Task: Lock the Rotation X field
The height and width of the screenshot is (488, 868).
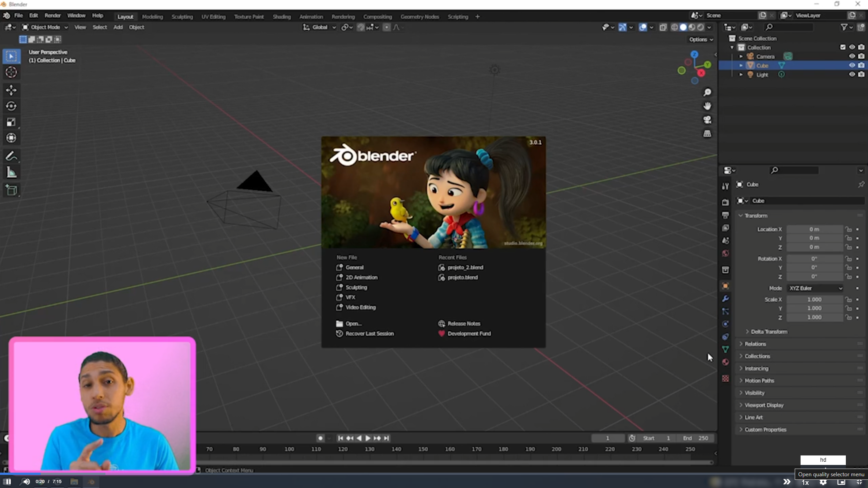Action: point(849,259)
